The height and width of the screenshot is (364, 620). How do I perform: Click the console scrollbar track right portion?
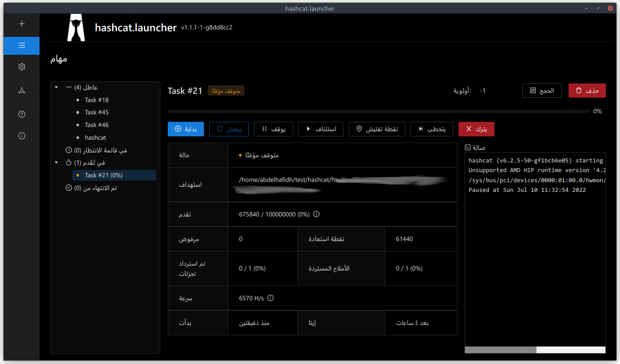tap(571, 350)
